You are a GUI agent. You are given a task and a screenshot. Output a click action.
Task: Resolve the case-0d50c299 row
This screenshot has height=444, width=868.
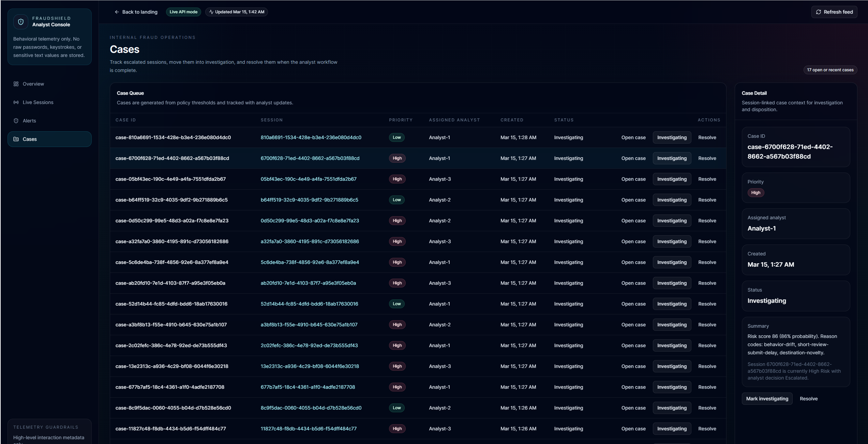point(707,221)
